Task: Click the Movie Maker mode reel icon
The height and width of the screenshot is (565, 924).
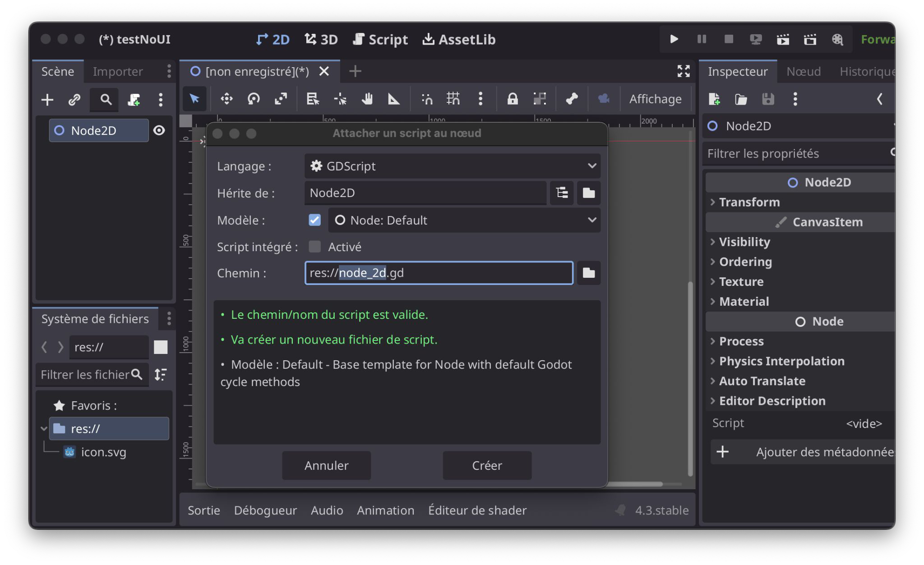Action: [837, 39]
